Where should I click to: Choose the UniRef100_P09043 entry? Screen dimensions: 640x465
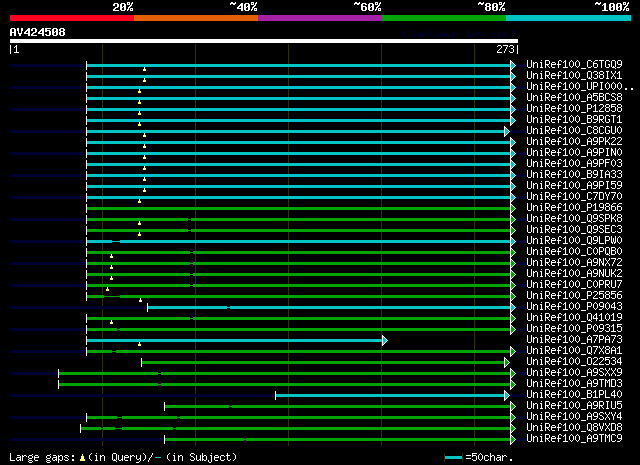click(x=574, y=307)
